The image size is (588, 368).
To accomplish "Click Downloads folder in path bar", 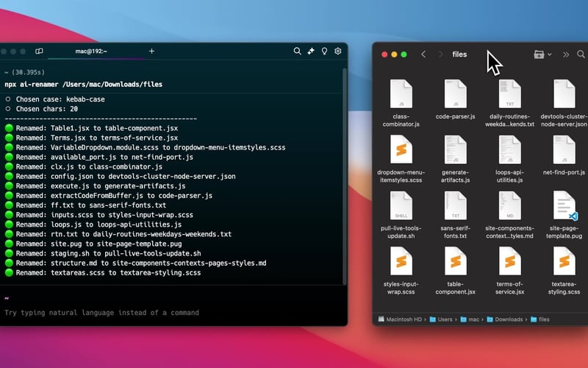I will point(505,319).
